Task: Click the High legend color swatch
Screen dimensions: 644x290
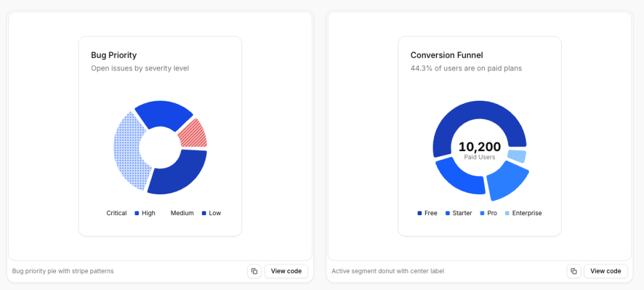Action: 136,213
